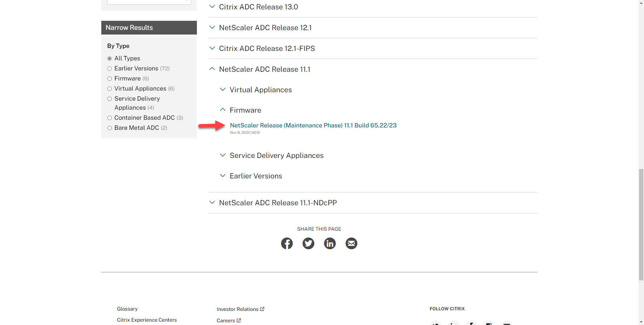
Task: Open Investor Relations footer link
Action: (237, 309)
